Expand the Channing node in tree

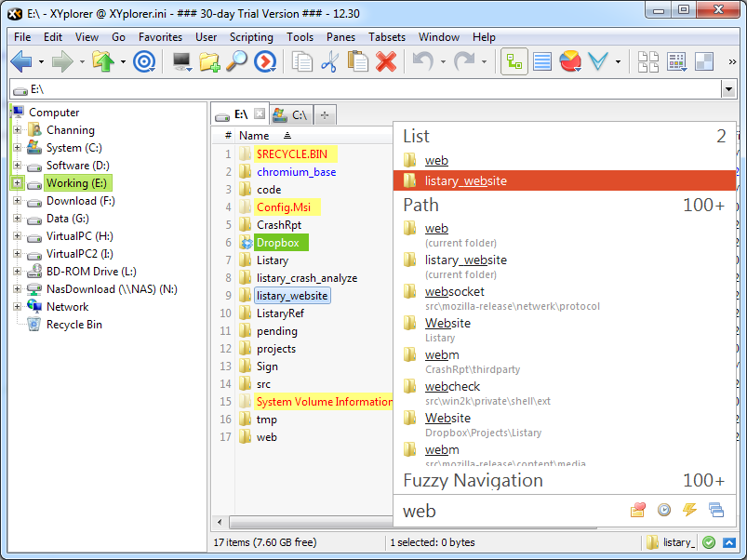pyautogui.click(x=17, y=130)
